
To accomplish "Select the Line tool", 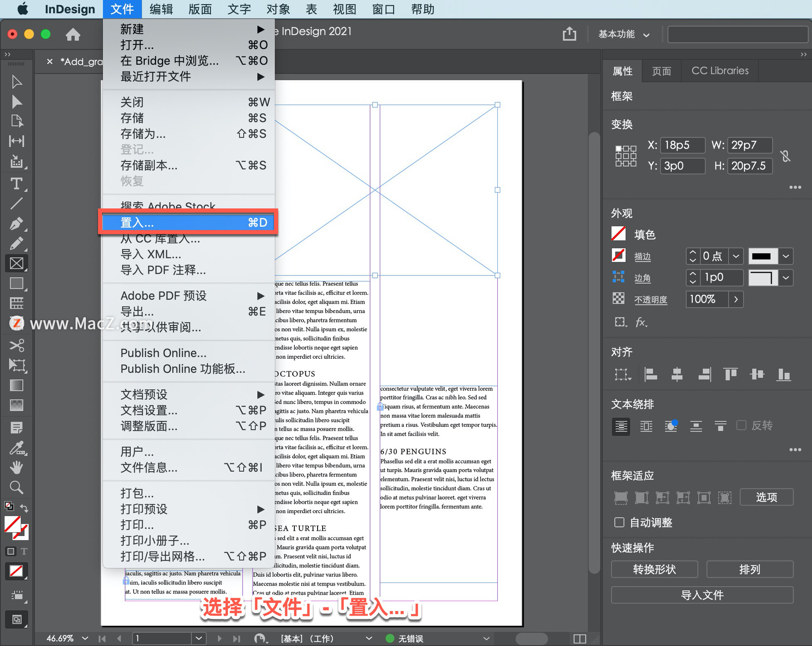I will [x=16, y=204].
